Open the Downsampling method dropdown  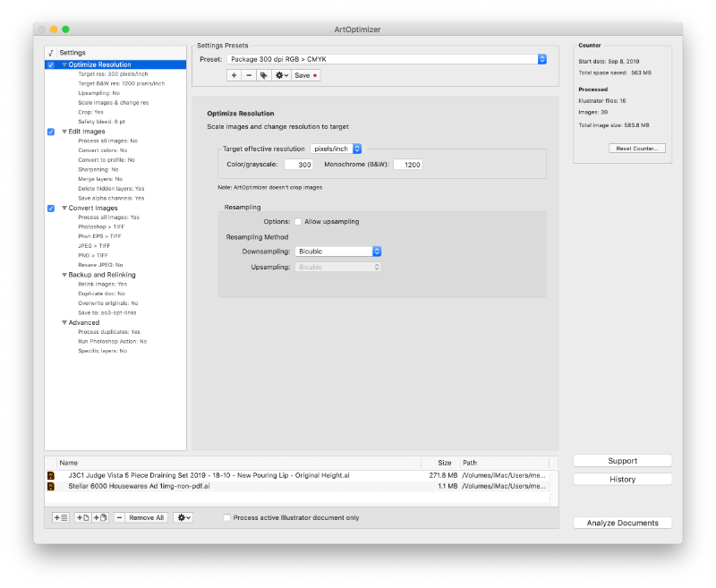[x=338, y=251]
